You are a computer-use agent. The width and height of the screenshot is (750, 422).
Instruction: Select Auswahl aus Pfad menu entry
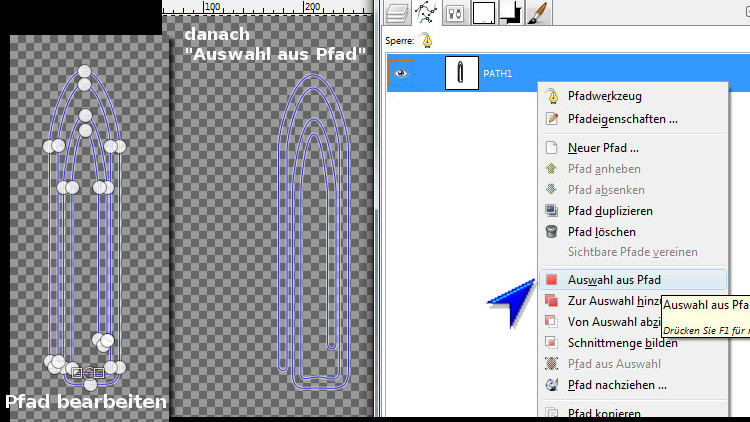[614, 280]
